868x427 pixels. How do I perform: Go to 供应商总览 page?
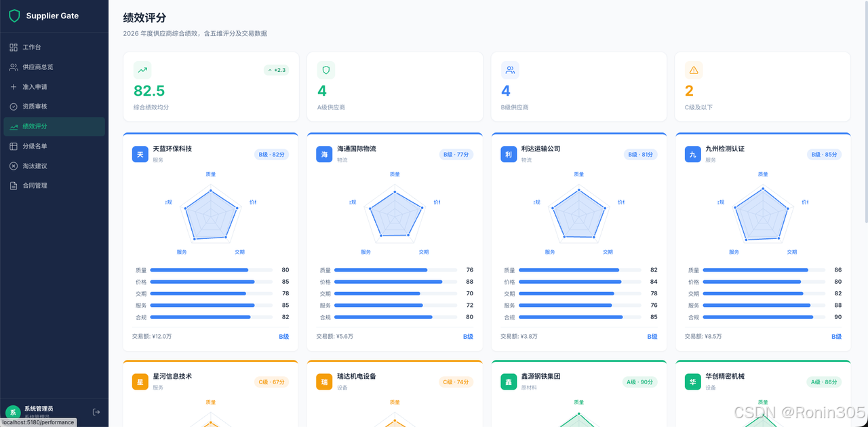54,67
